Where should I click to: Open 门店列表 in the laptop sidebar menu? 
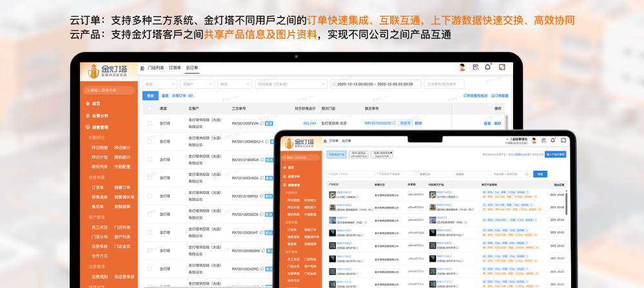[122, 227]
